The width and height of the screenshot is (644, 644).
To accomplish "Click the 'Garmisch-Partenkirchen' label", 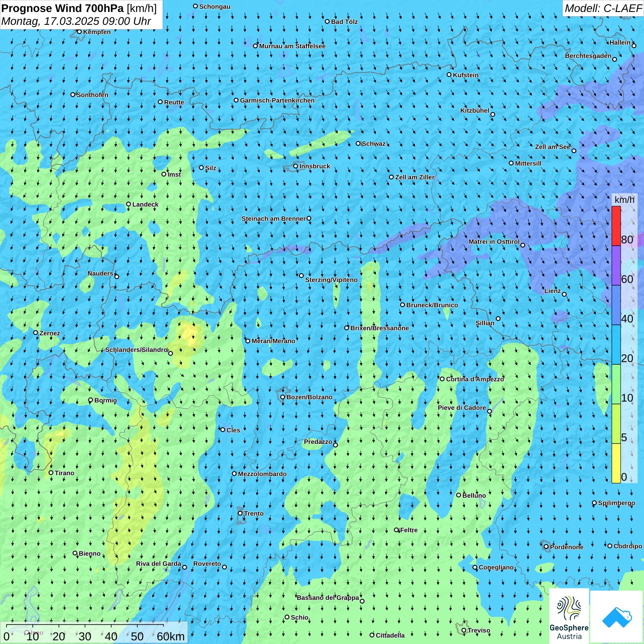I will (x=277, y=100).
